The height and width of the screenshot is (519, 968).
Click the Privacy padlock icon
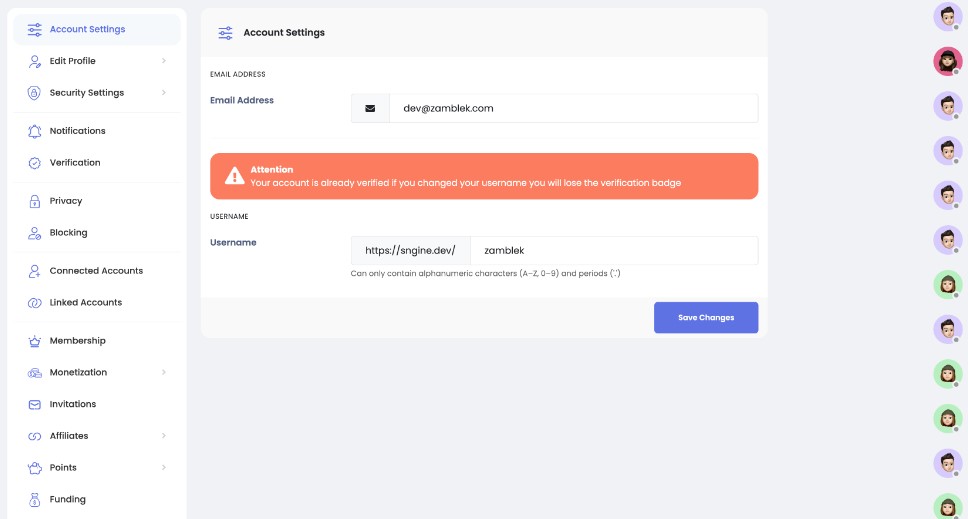pyautogui.click(x=35, y=201)
